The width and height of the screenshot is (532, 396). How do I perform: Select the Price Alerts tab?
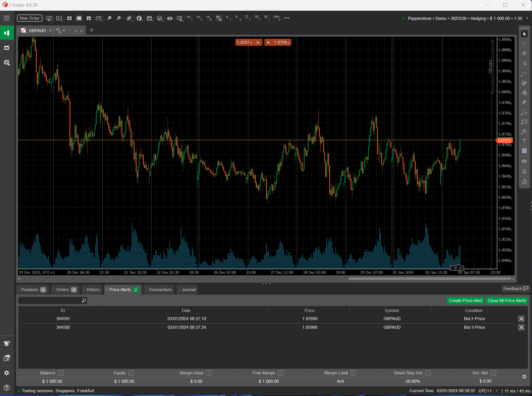pyautogui.click(x=123, y=290)
